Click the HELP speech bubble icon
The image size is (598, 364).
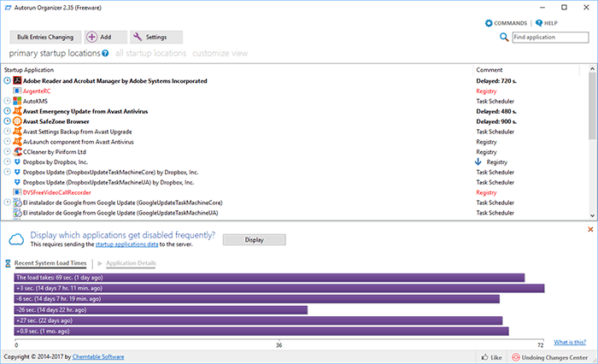coord(539,23)
